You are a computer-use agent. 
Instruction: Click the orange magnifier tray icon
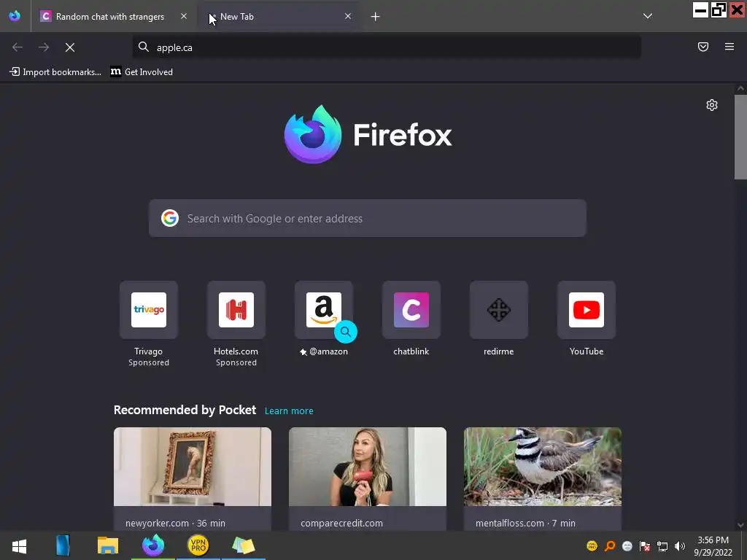(610, 545)
